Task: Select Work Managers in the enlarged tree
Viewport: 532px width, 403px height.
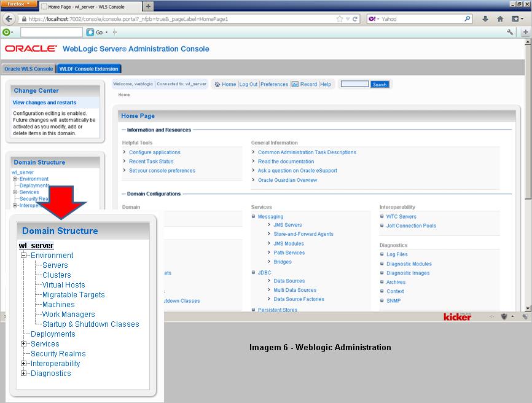Action: [x=68, y=315]
